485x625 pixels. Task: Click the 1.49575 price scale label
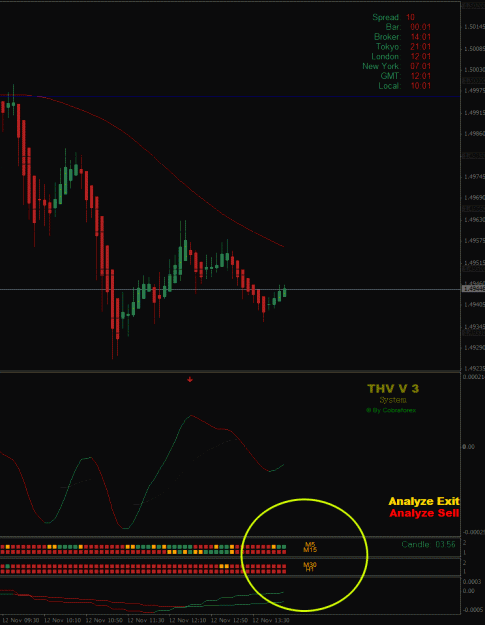(474, 241)
